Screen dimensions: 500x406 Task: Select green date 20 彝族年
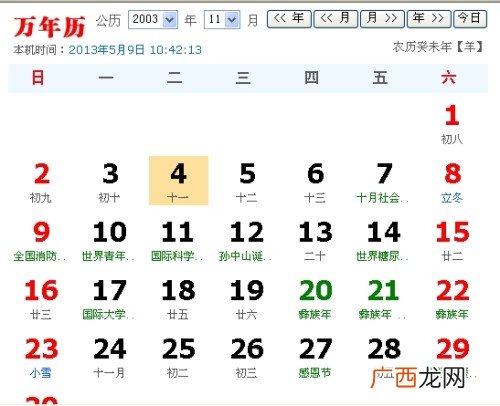coord(315,299)
